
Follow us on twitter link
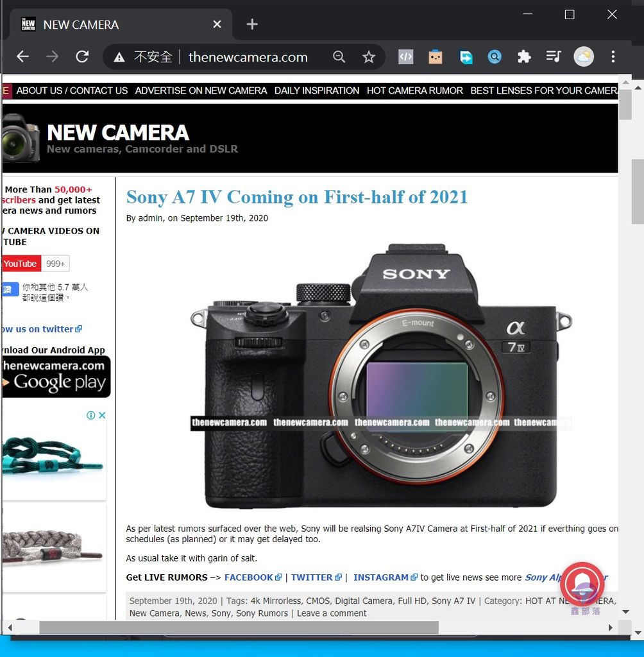[42, 329]
